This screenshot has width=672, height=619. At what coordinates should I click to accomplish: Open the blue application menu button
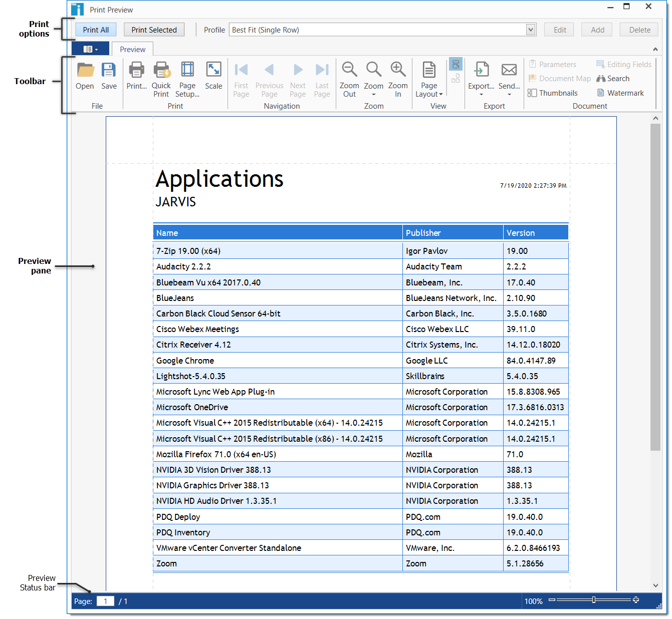[x=90, y=49]
